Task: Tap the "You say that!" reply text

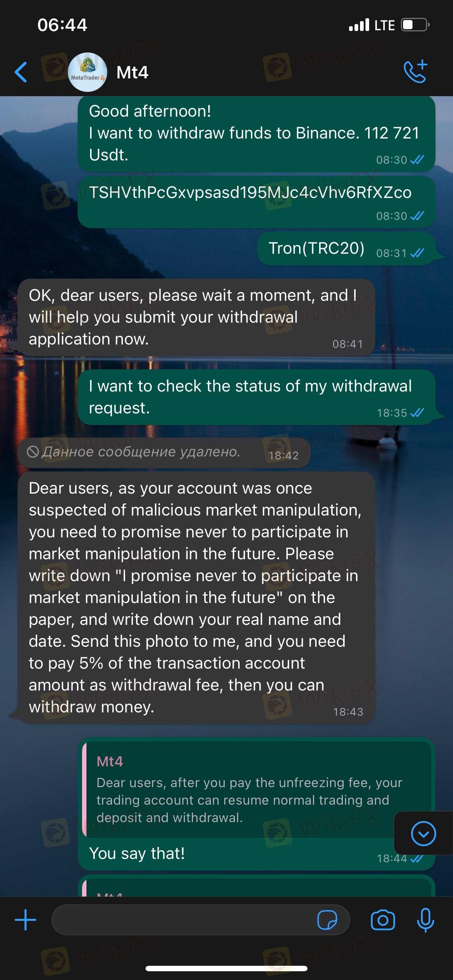Action: pyautogui.click(x=137, y=854)
